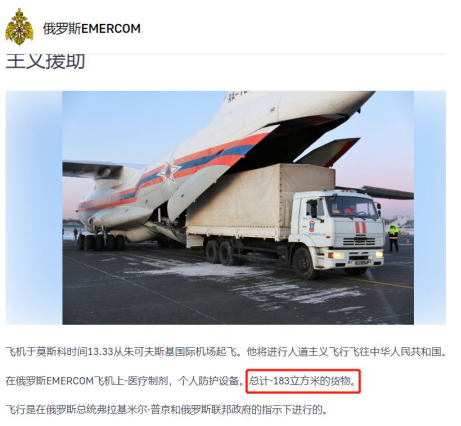
Task: Click the red-boxed text 总计-183立方米的货物
Action: click(303, 381)
